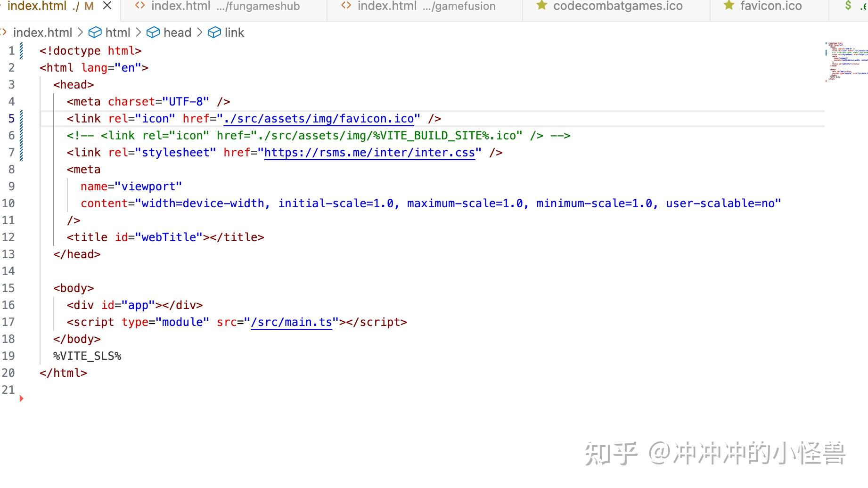Image resolution: width=868 pixels, height=488 pixels.
Task: Follow the rsms.me inter.css stylesheet link
Action: (369, 152)
